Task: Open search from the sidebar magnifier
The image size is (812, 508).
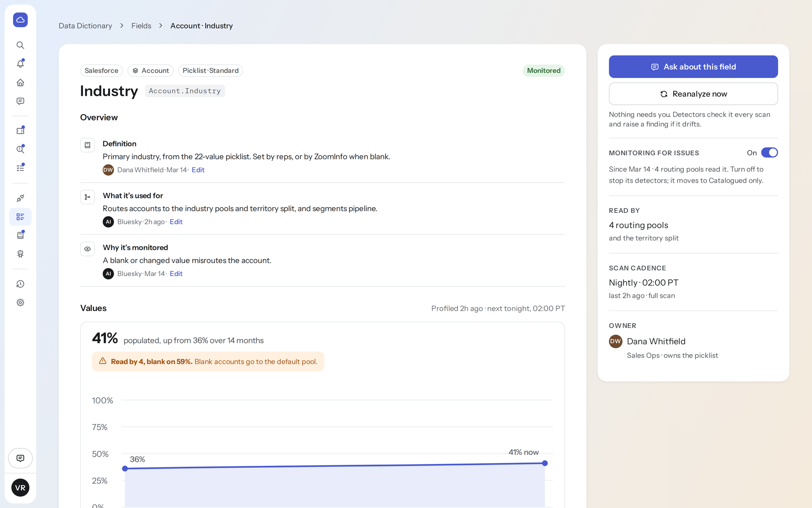Action: tap(20, 45)
